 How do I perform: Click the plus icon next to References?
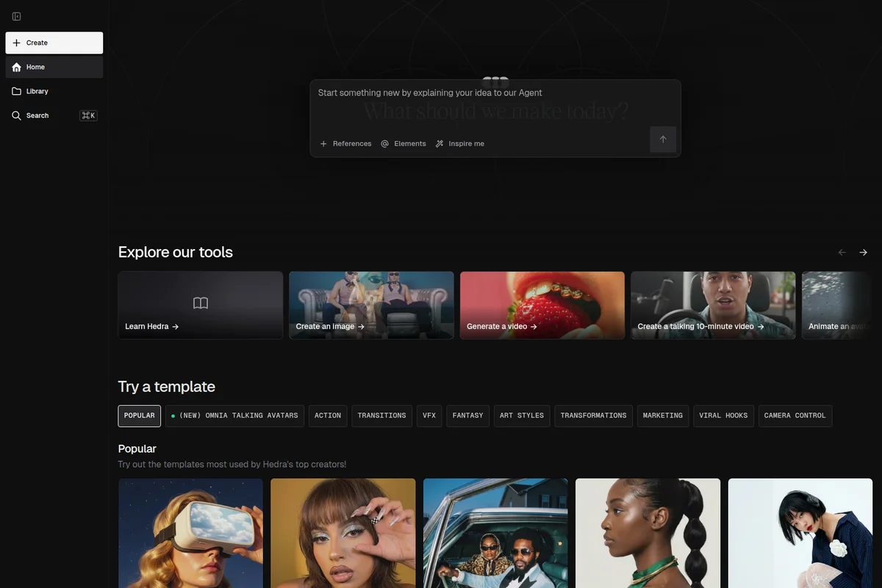click(323, 143)
